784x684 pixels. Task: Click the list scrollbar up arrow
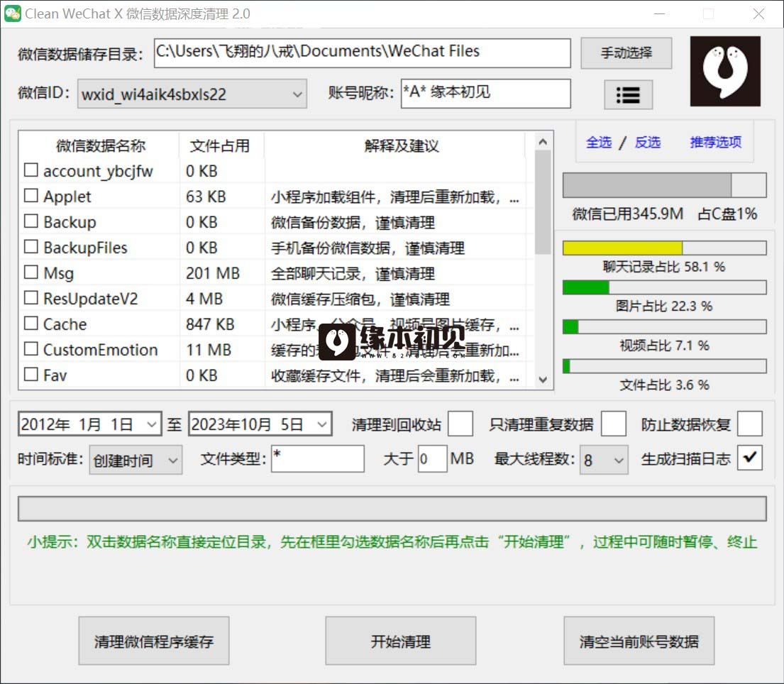[543, 142]
